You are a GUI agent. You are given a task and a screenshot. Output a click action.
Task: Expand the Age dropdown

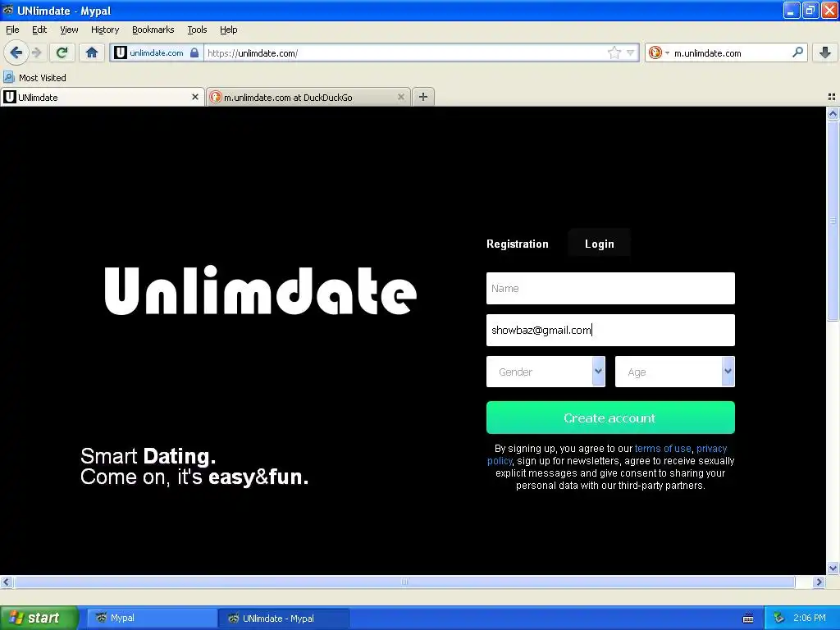(674, 372)
